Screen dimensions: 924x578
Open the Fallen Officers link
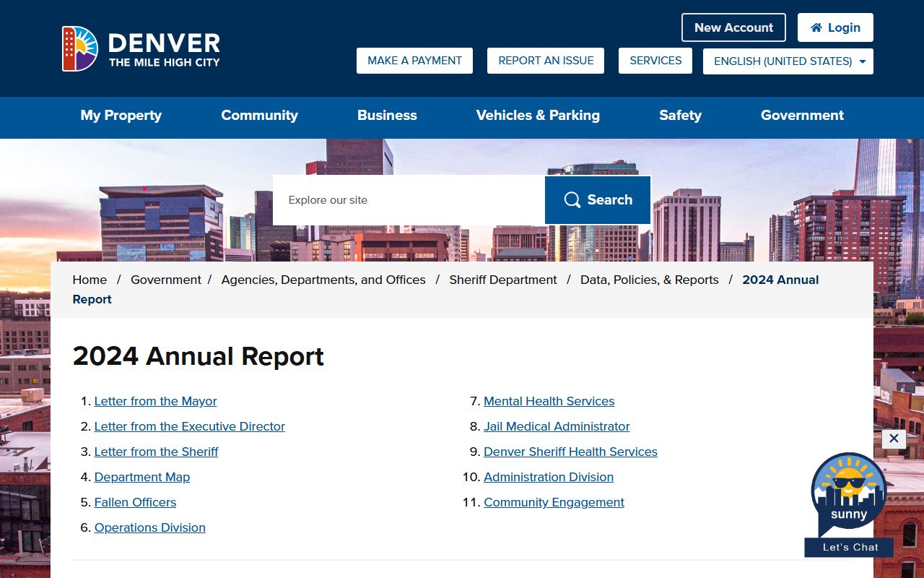point(135,502)
